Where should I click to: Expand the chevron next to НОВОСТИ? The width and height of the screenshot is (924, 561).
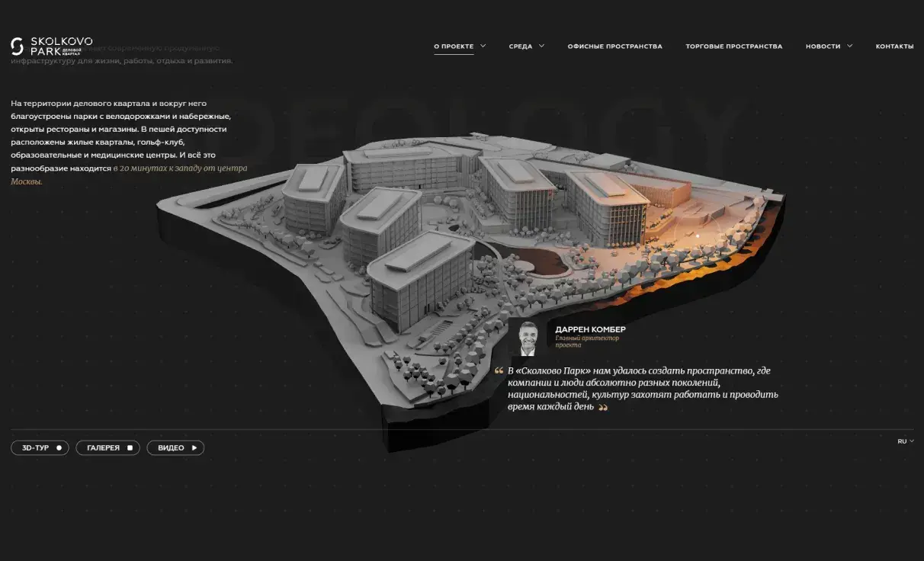(849, 46)
